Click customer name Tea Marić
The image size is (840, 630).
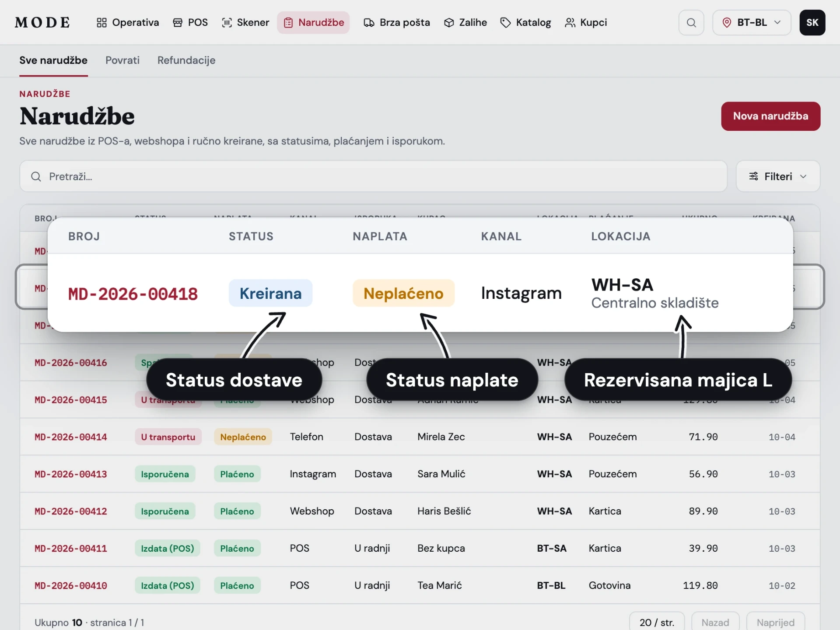[439, 586]
